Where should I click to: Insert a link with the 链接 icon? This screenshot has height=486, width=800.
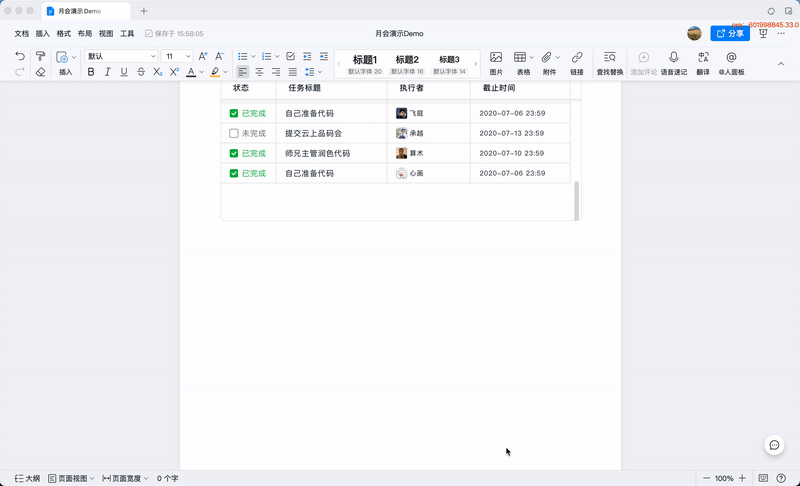point(577,63)
